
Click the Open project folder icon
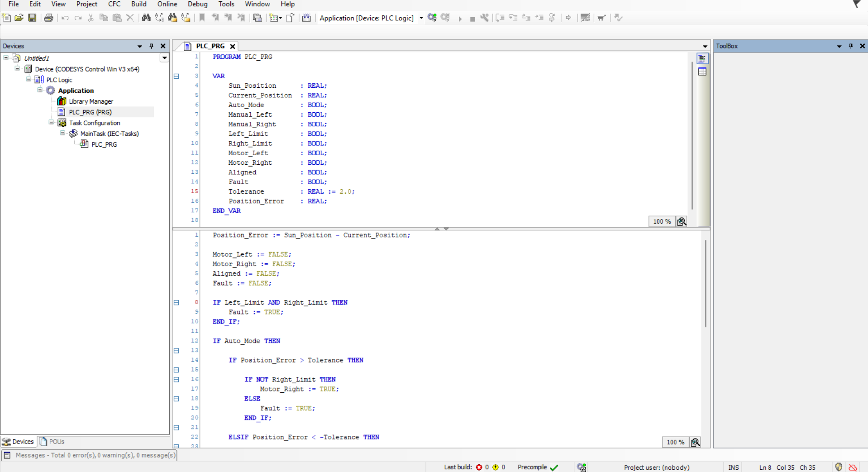(19, 18)
